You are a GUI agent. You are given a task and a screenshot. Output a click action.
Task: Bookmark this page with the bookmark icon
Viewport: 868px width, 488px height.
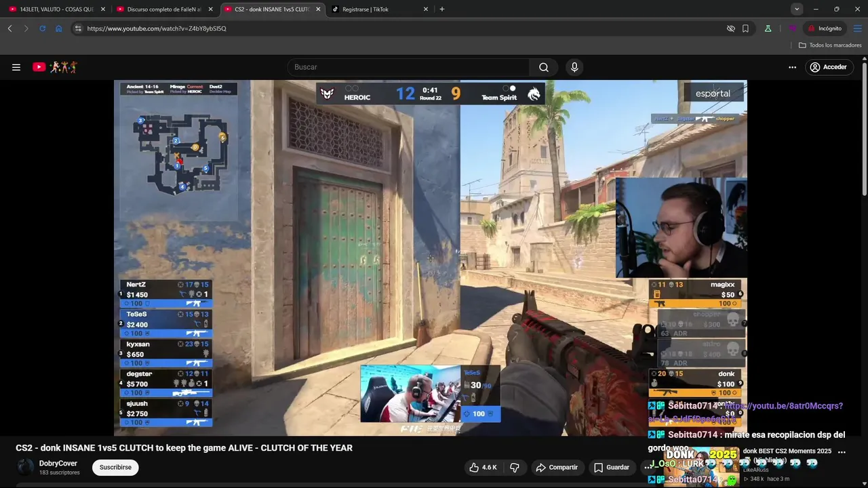pyautogui.click(x=745, y=28)
